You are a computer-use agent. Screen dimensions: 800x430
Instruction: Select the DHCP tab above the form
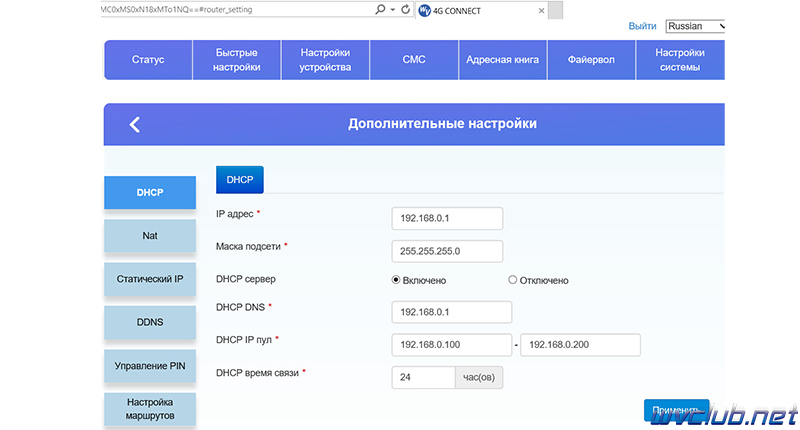(240, 180)
